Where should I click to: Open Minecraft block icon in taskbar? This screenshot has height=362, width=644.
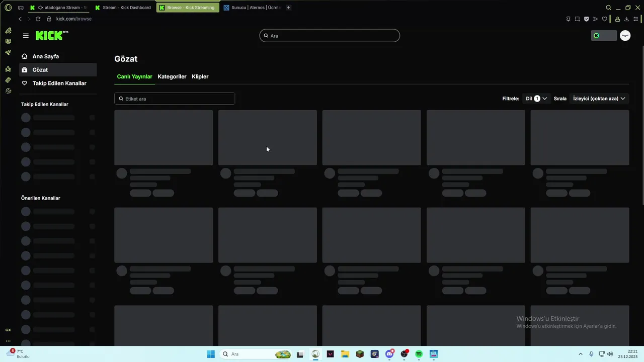[x=360, y=354]
